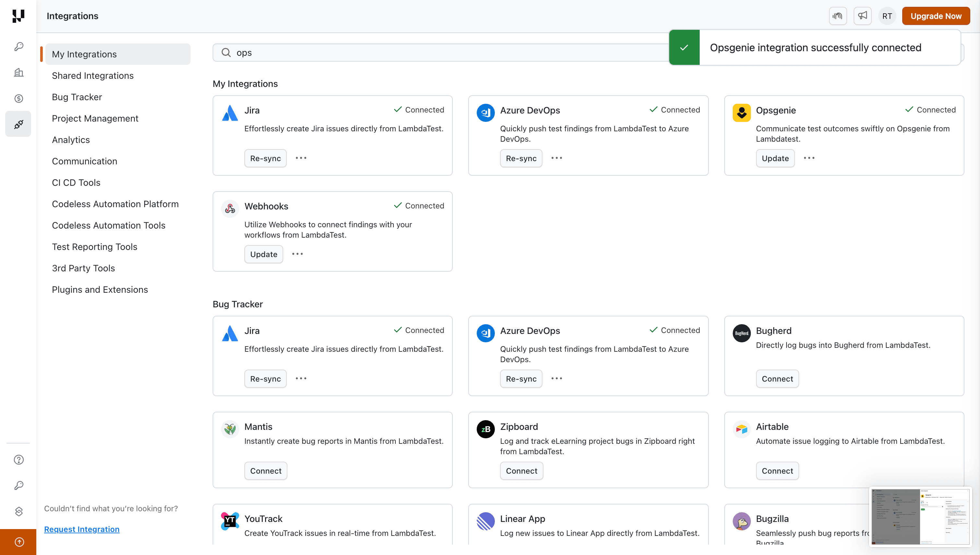Open the ellipsis menu on the Jira integration card
This screenshot has width=980, height=555.
click(301, 158)
